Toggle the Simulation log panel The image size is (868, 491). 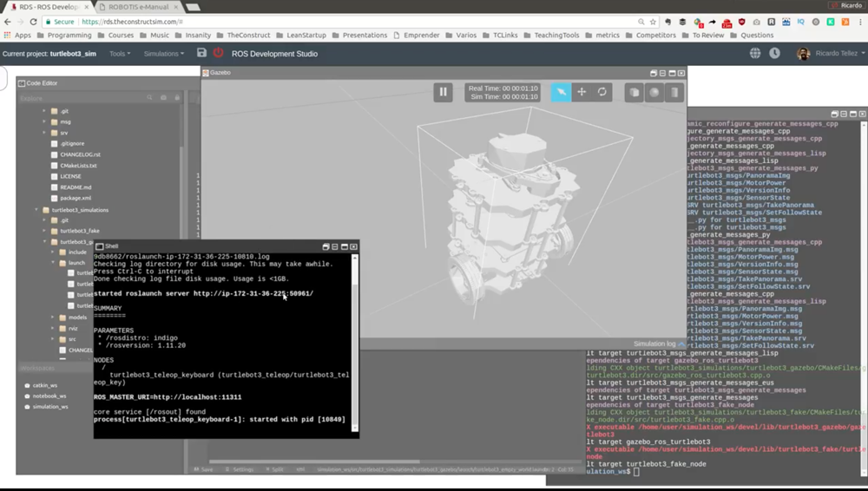click(x=659, y=344)
